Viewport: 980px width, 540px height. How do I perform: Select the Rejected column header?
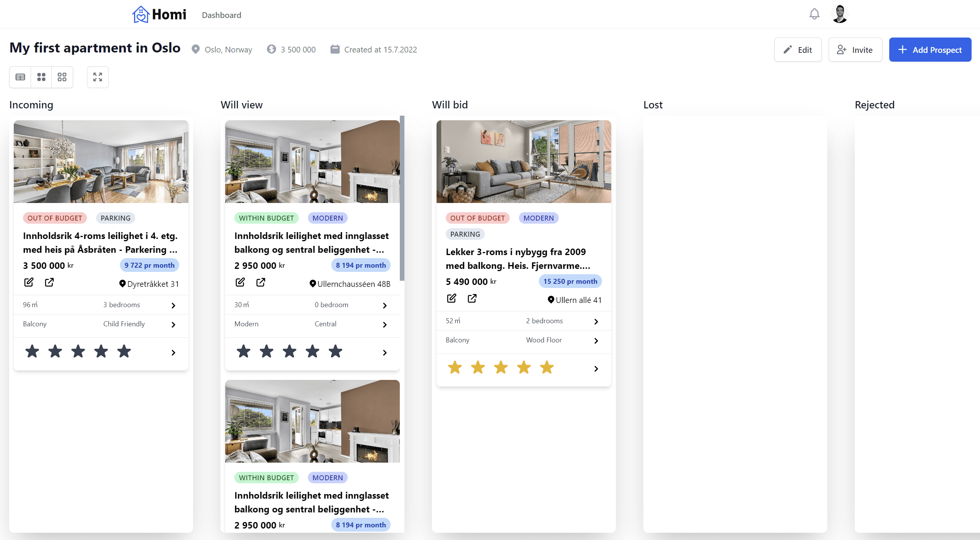click(x=875, y=105)
